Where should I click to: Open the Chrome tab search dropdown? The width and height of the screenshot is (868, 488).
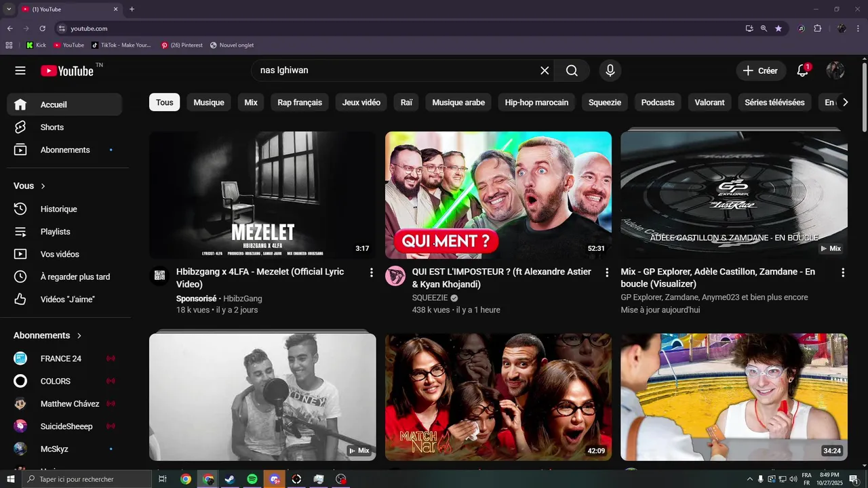(9, 9)
